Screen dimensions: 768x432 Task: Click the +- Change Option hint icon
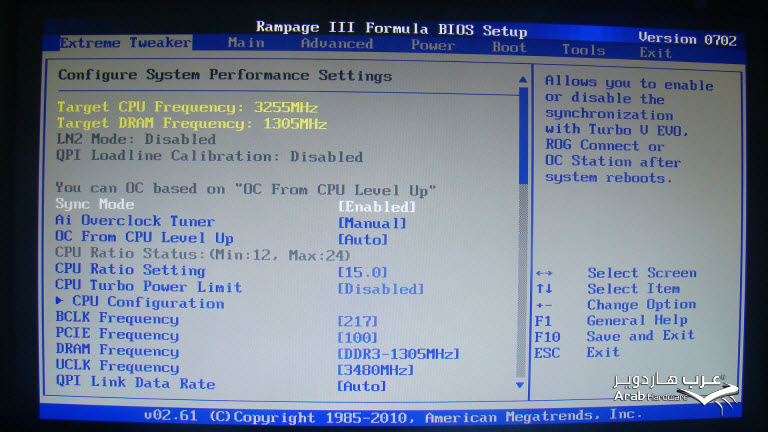tap(544, 306)
